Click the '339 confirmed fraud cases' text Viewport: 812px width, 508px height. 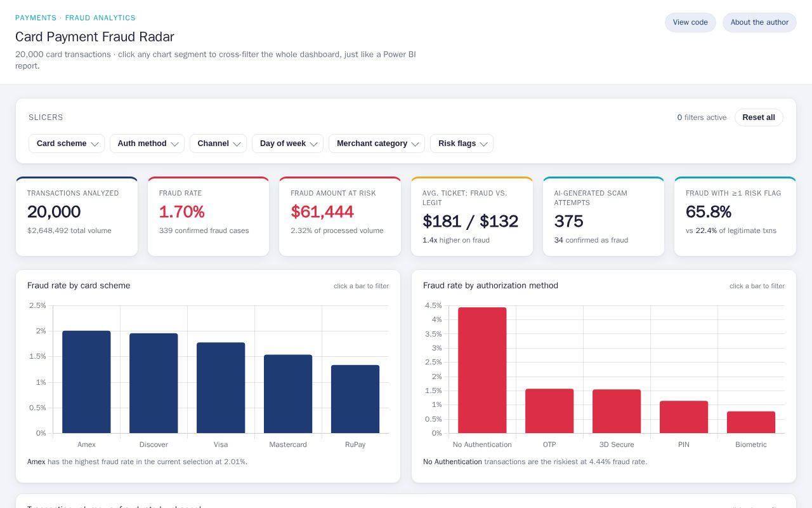click(204, 231)
